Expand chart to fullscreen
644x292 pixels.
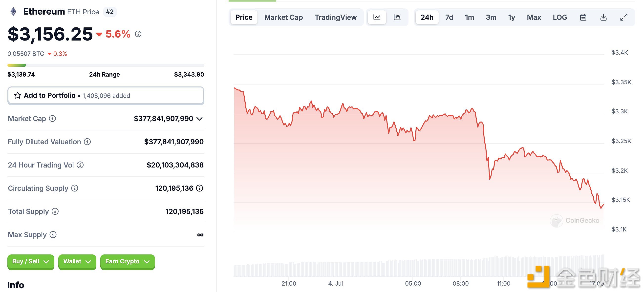[x=624, y=17]
